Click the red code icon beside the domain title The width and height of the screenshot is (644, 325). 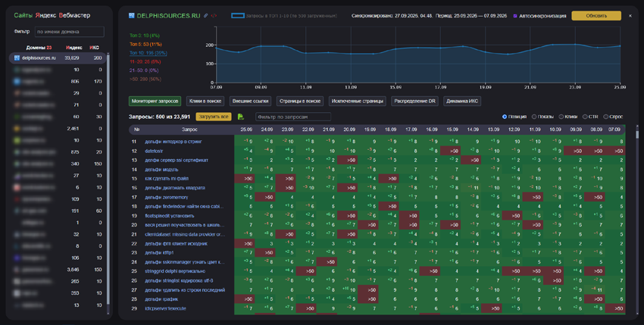214,16
